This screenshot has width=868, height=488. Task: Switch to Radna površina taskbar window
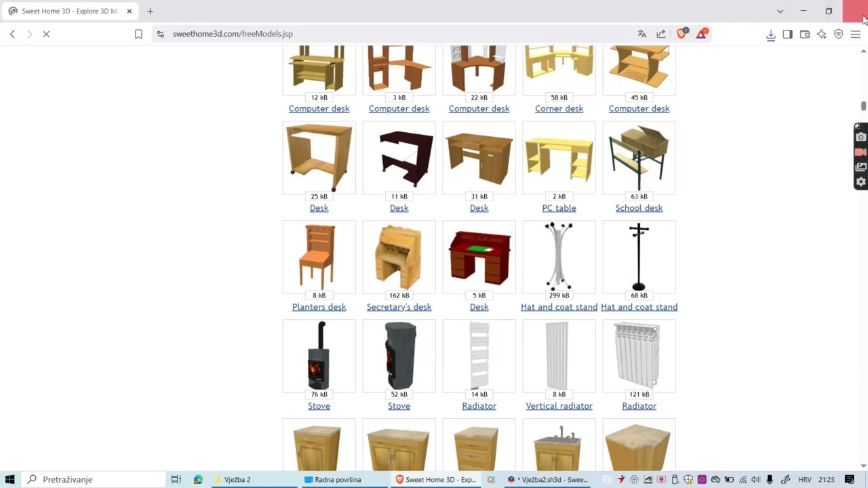click(344, 479)
